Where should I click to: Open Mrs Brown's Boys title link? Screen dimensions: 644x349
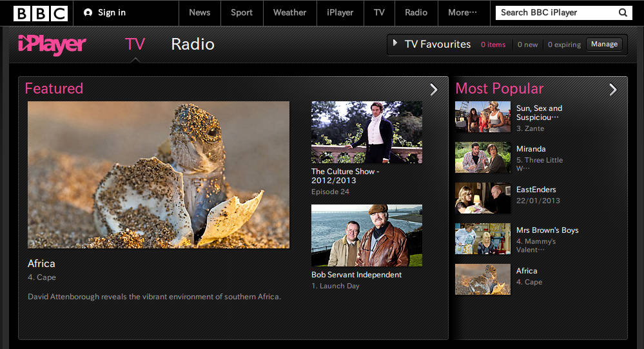(547, 230)
